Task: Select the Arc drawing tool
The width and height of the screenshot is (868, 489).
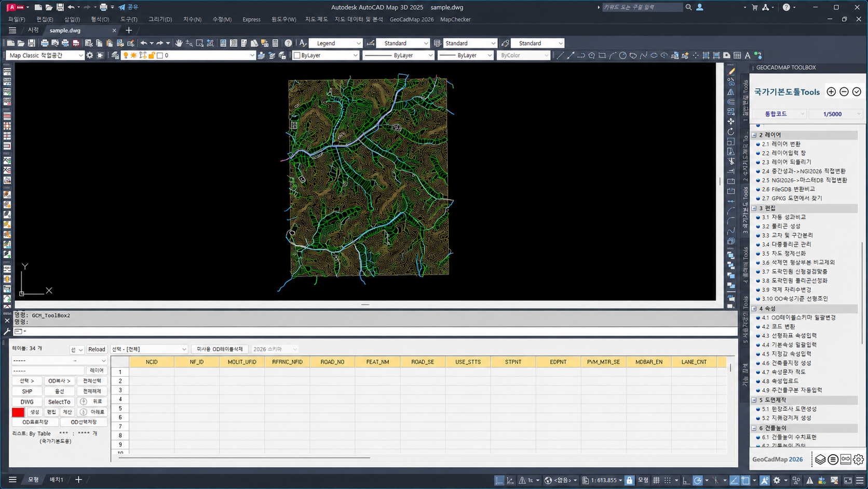Action: click(613, 56)
